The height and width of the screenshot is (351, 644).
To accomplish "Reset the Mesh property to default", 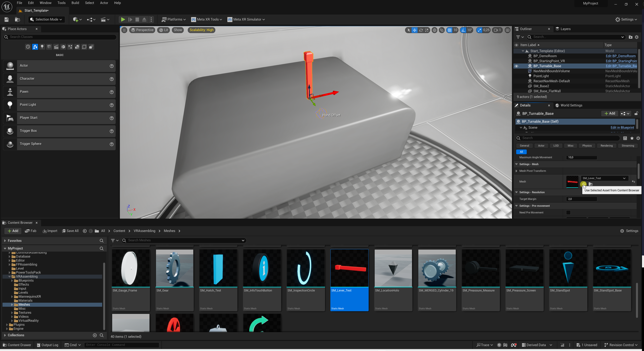I will [x=633, y=182].
